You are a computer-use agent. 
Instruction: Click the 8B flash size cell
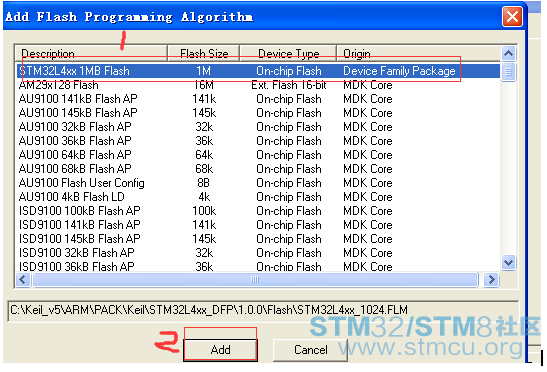[204, 183]
